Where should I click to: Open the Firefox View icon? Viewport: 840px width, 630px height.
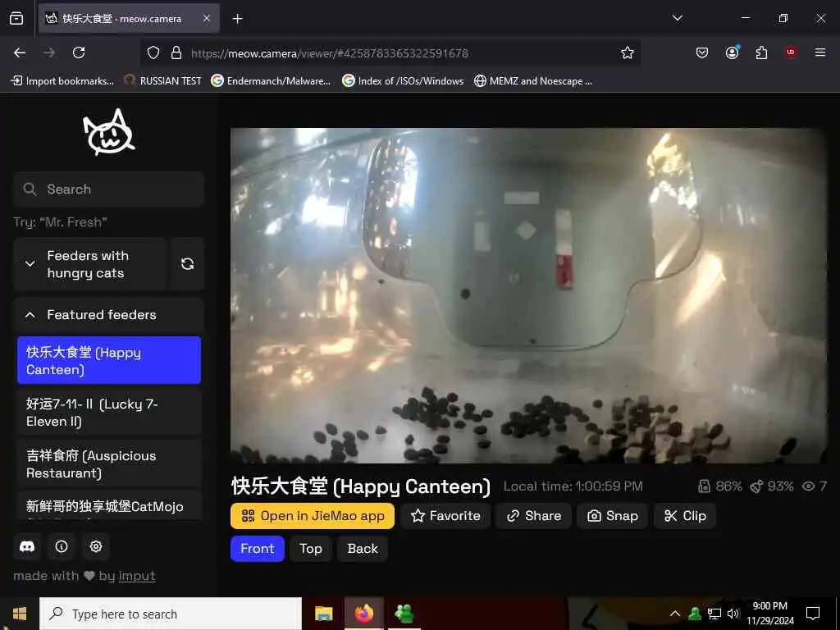click(x=16, y=18)
